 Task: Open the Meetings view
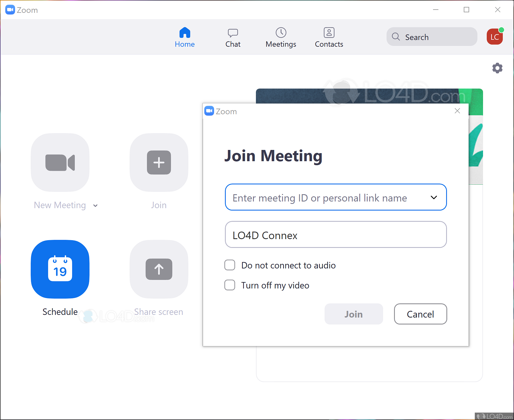[x=281, y=37]
